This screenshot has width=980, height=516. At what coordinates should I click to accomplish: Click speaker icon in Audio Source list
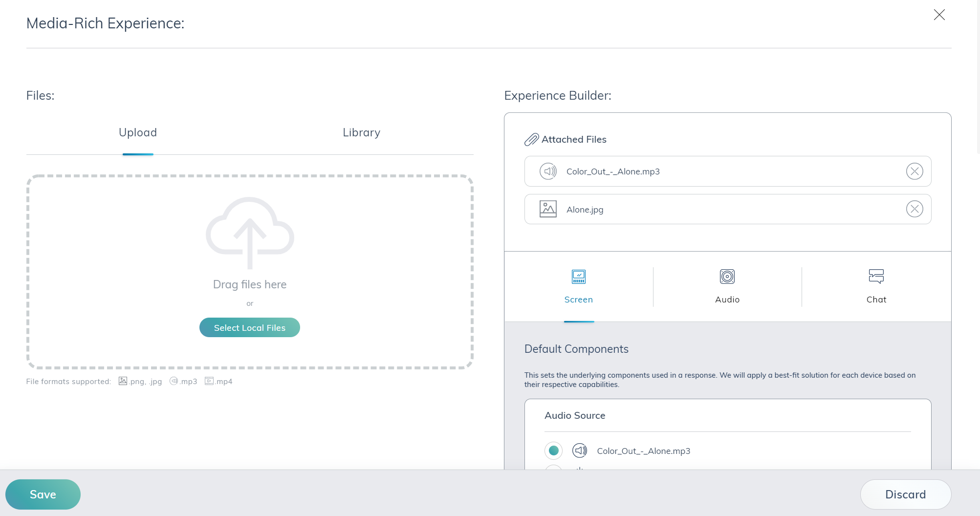pyautogui.click(x=580, y=451)
